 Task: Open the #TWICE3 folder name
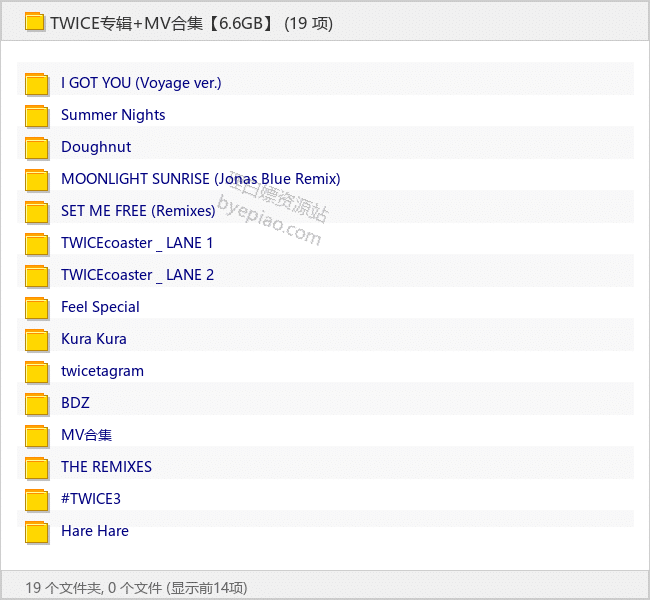(x=91, y=499)
